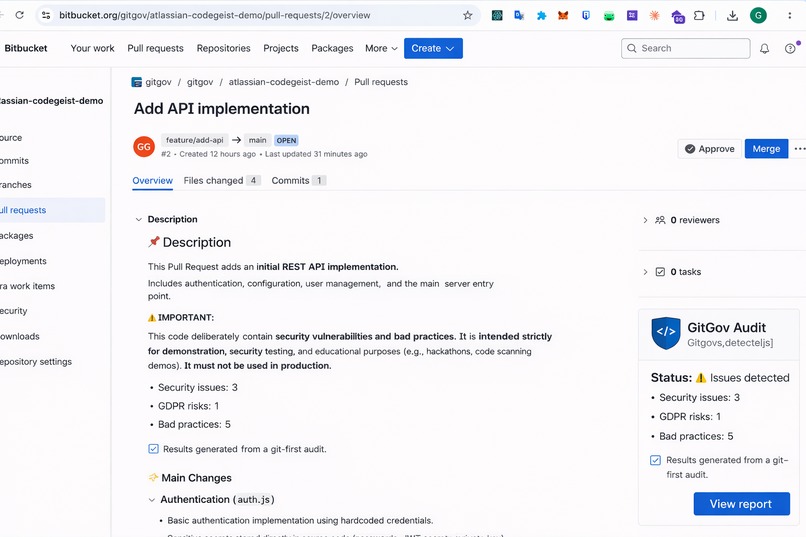Viewport: 806px width, 537px height.
Task: Open Bitbucket notifications bell
Action: (x=764, y=48)
